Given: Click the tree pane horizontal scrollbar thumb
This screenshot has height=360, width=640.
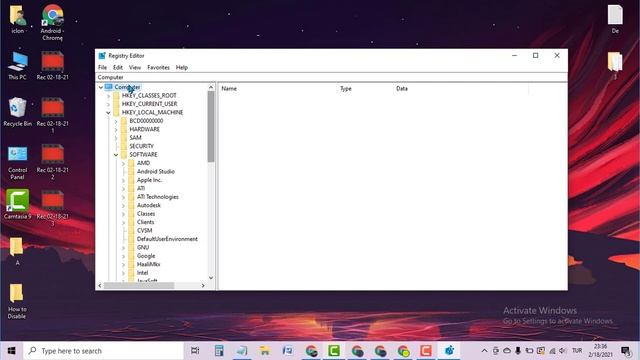Looking at the screenshot, I should pyautogui.click(x=139, y=286).
